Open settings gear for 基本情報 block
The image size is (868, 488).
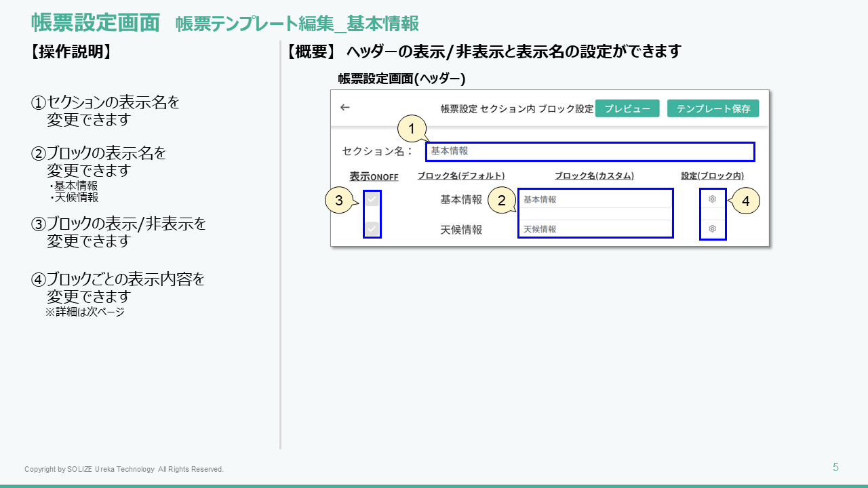tap(712, 199)
